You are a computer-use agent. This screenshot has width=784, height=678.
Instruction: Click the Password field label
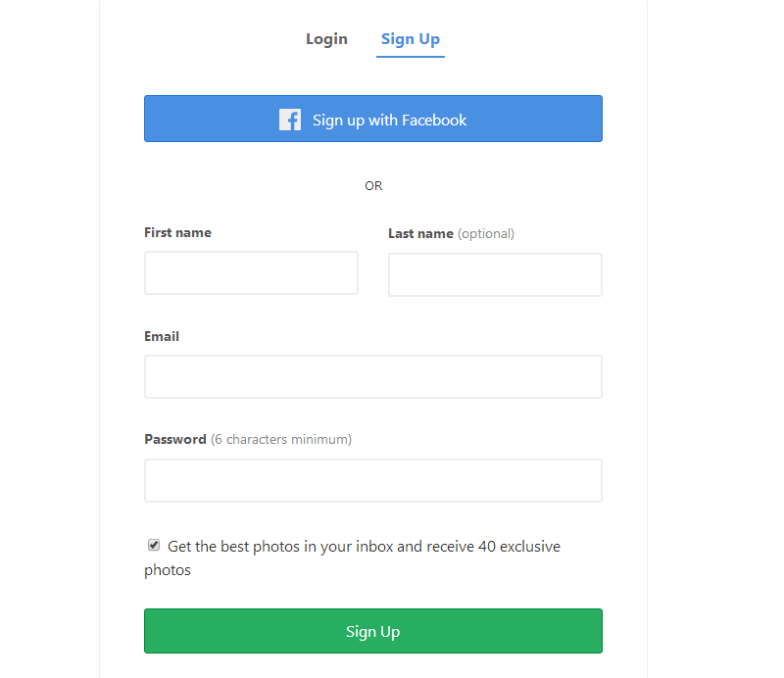tap(175, 440)
